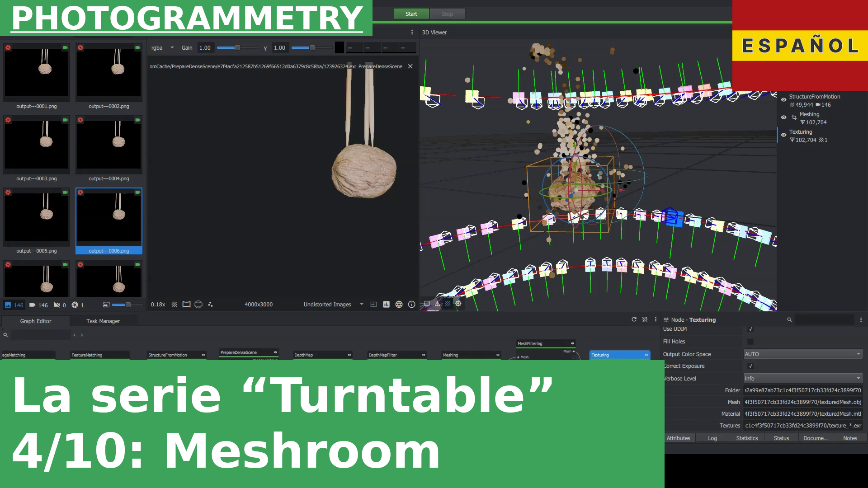Click the Gain value field showing 1.00
Screen dimensions: 868x488
[x=205, y=48]
